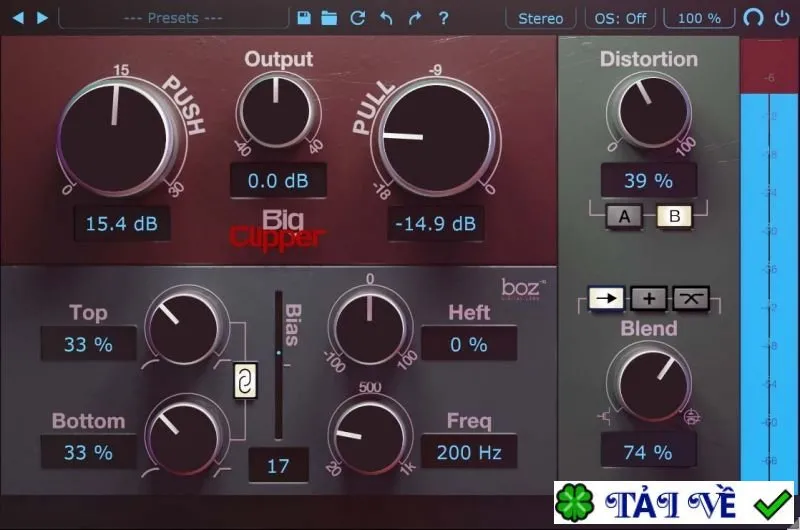Select the crossover blend mode button
This screenshot has width=800, height=530.
coord(691,298)
